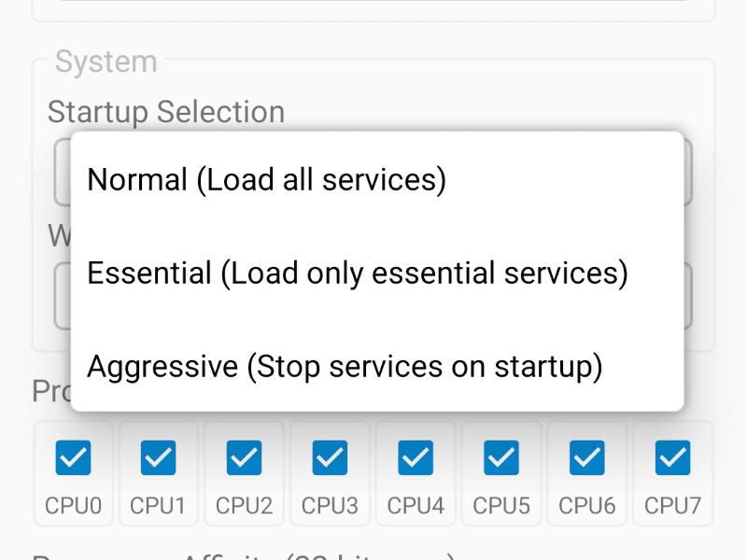Toggle the CPU4 checkbox
This screenshot has height=560, width=747.
[416, 457]
